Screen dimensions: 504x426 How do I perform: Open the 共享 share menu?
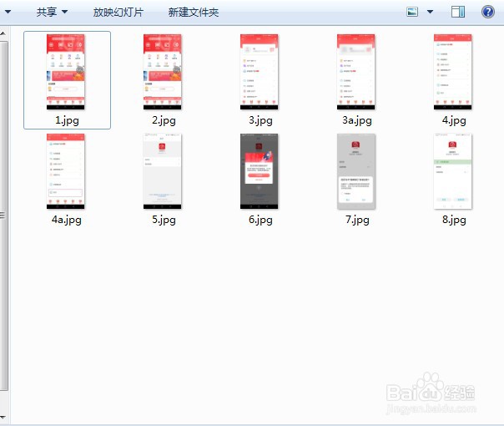click(52, 12)
